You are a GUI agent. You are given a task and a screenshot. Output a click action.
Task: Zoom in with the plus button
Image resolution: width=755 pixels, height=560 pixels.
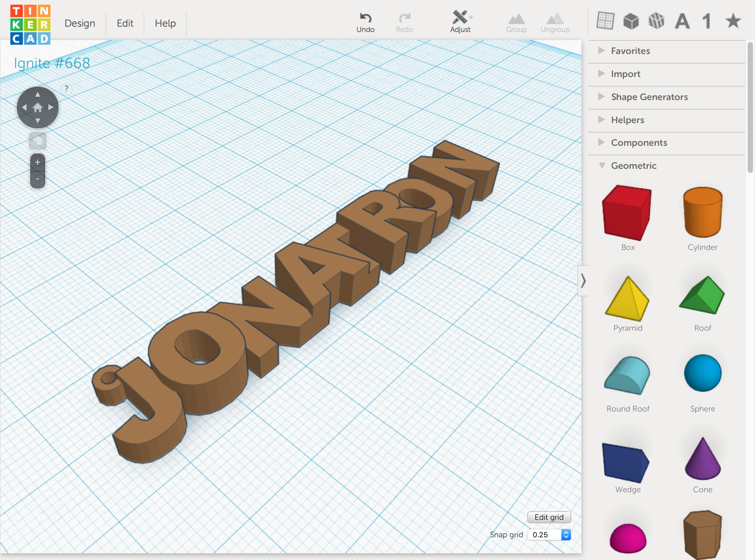pos(38,163)
